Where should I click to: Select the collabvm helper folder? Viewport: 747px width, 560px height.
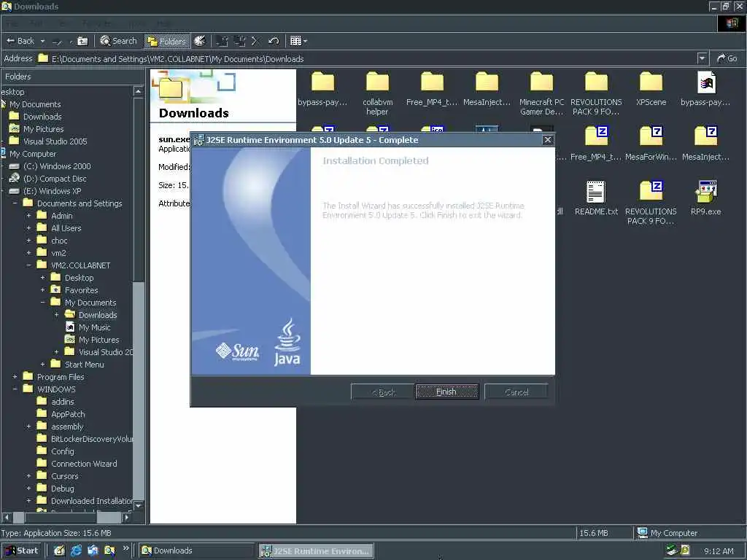coord(377,93)
